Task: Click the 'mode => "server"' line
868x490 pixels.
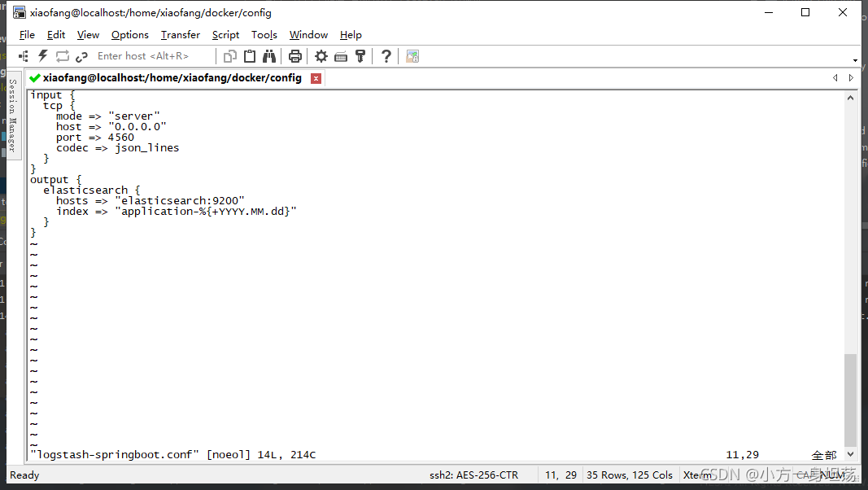Action: pos(108,116)
